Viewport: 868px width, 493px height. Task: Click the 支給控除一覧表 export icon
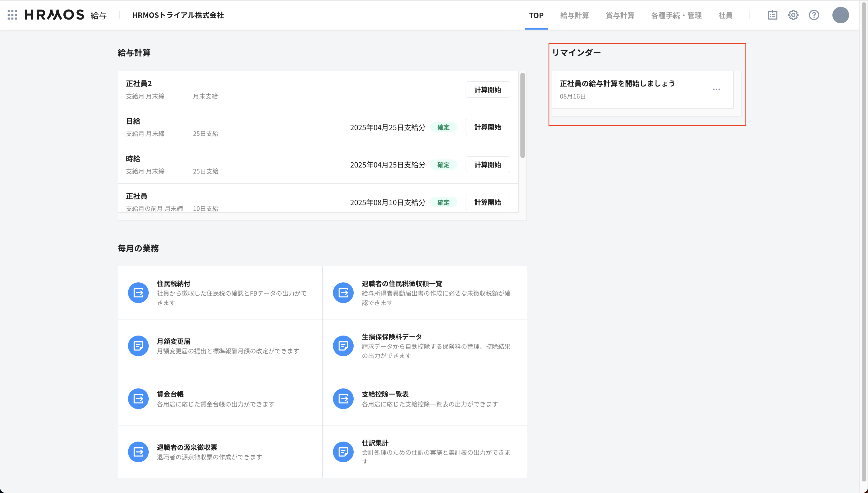(343, 398)
